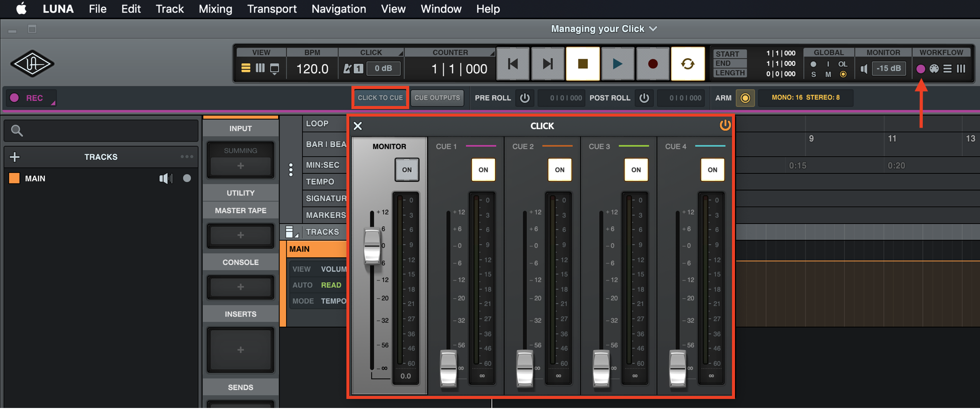Click the search magnifier in the tracks browser
The width and height of the screenshot is (980, 409).
pos(17,131)
